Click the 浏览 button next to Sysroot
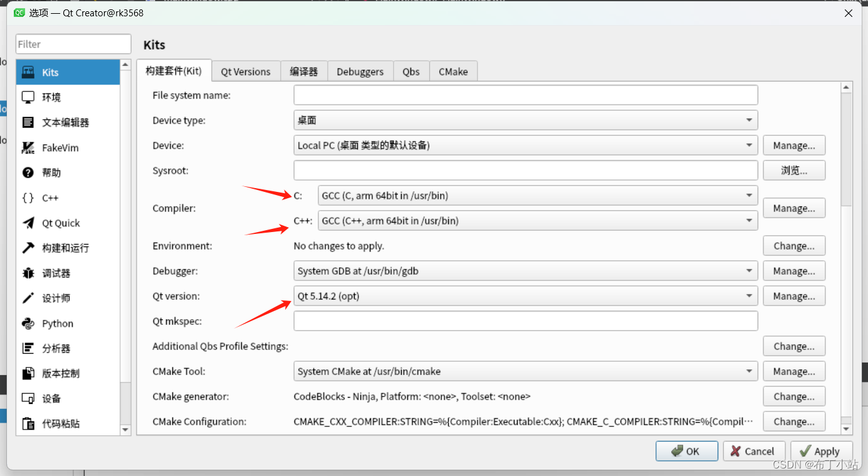 (x=794, y=170)
